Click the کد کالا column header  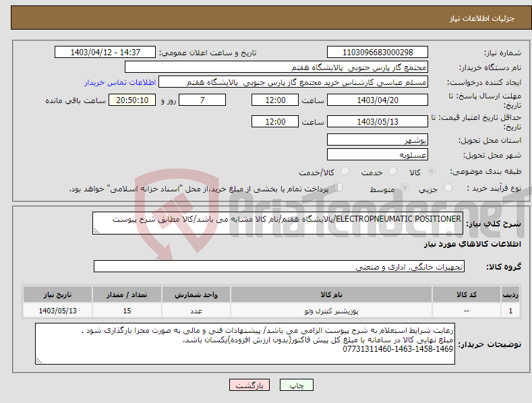pyautogui.click(x=467, y=294)
